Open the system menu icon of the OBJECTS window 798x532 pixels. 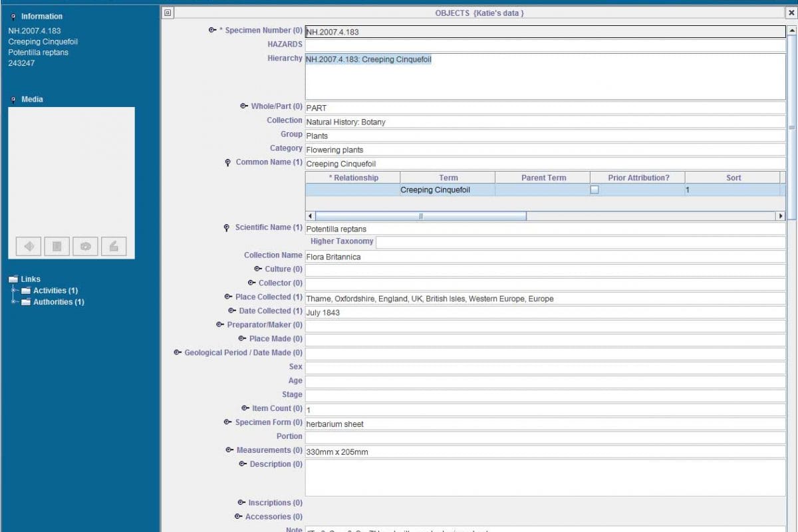167,12
